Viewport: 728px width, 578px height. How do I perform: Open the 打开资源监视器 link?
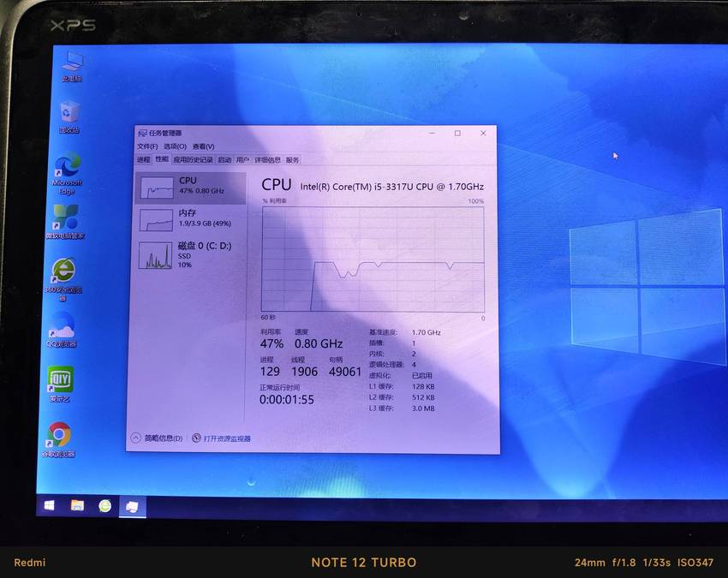click(227, 438)
